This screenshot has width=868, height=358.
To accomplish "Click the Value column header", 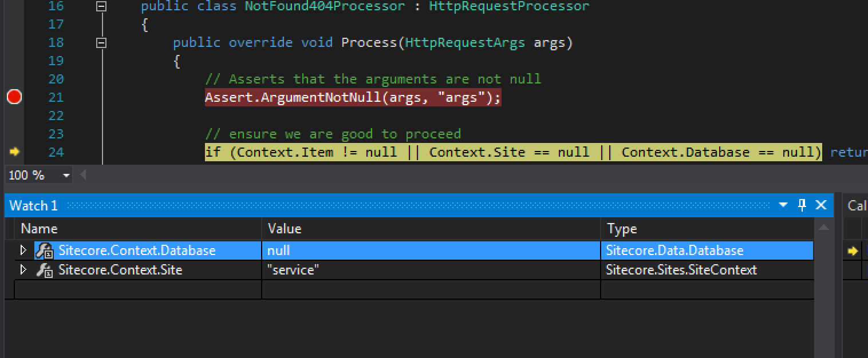I will tap(431, 229).
